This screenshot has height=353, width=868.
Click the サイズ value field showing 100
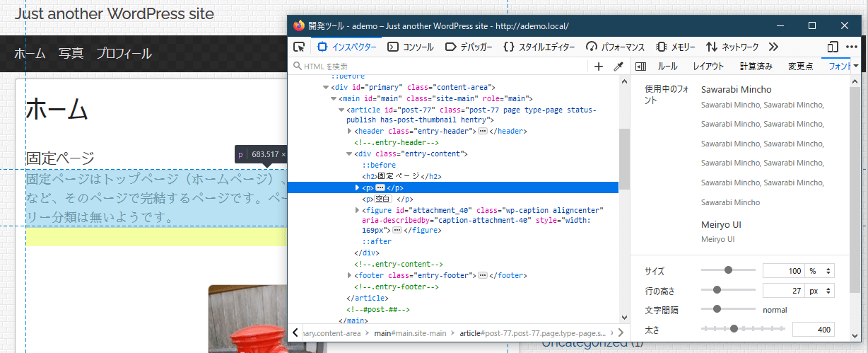784,271
